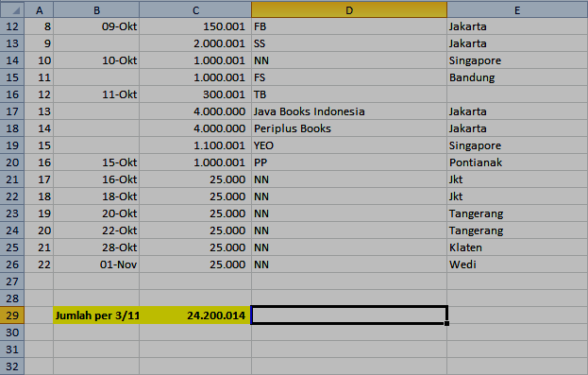The image size is (588, 375).
Task: Click the Select All corner button
Action: [x=12, y=9]
